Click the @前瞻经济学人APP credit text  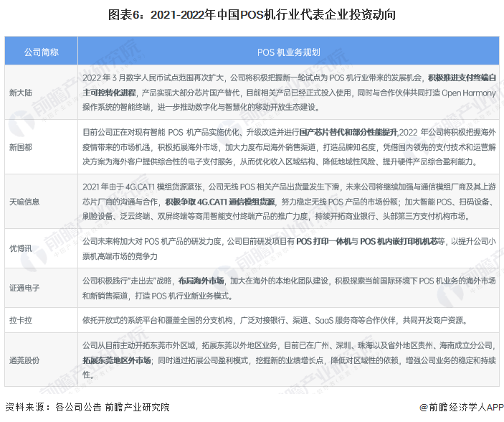pos(462,407)
